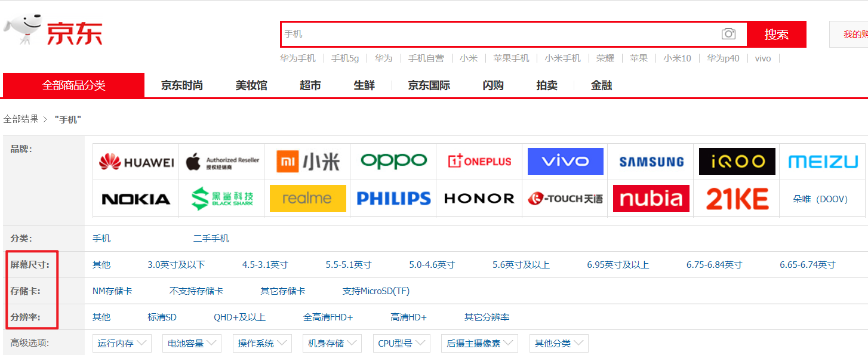Filter resolution 标清SD
This screenshot has width=868, height=355.
pyautogui.click(x=162, y=317)
